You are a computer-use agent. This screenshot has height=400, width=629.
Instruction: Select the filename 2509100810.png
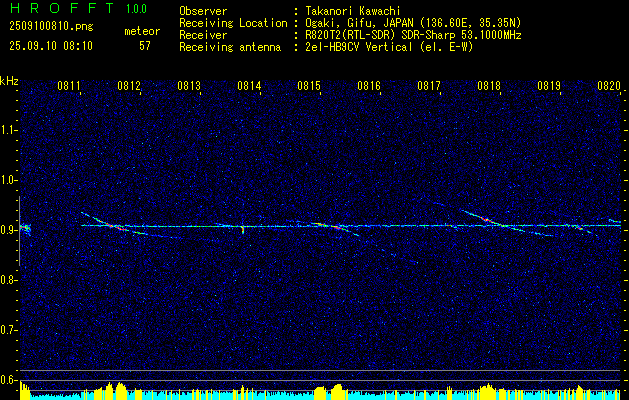point(51,26)
